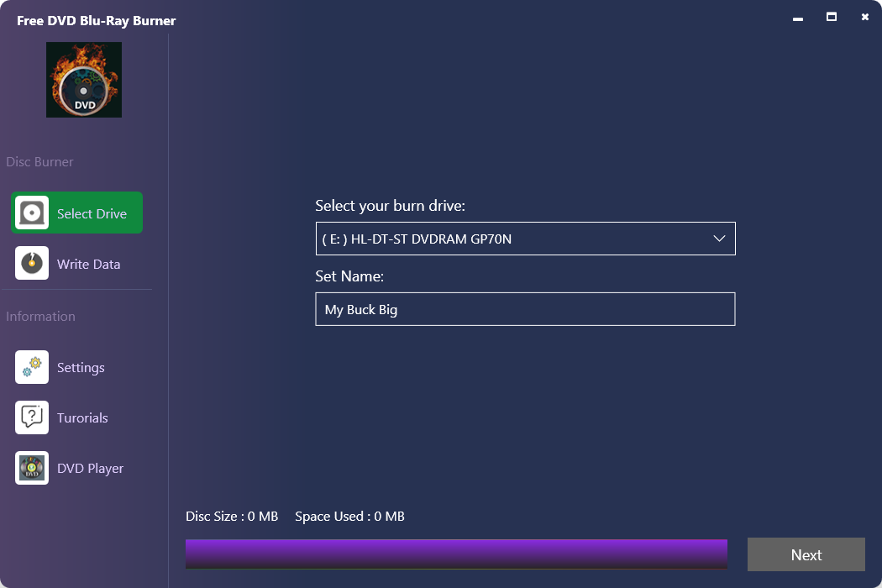
Task: Click the DVD Player disc icon
Action: (x=32, y=468)
